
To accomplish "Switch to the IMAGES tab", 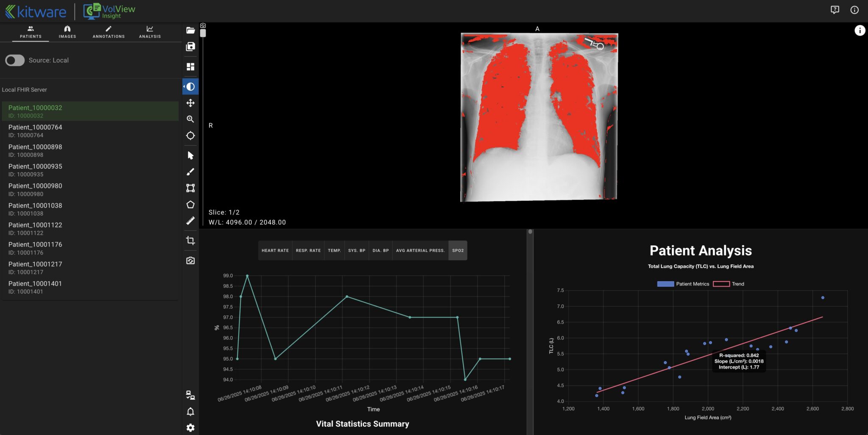I will [67, 32].
